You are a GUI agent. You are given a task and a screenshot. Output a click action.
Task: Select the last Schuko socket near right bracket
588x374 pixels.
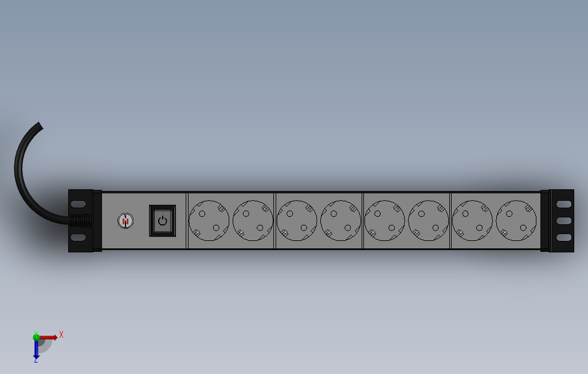516,220
